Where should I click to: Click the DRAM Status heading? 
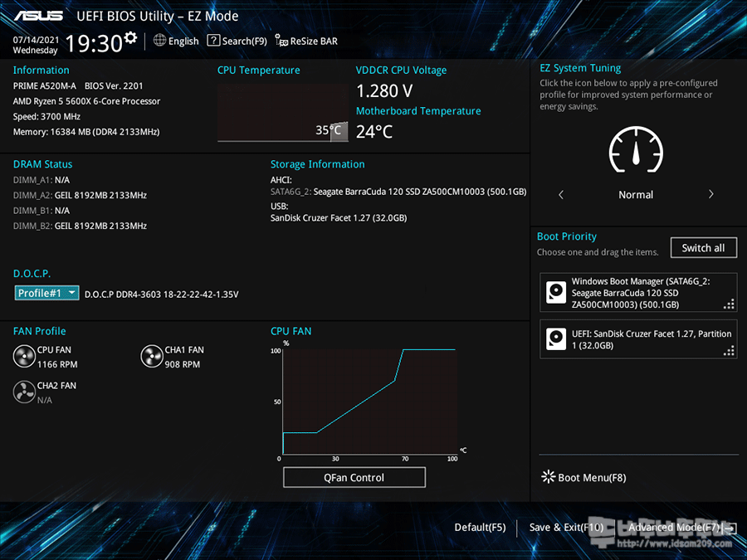point(42,163)
